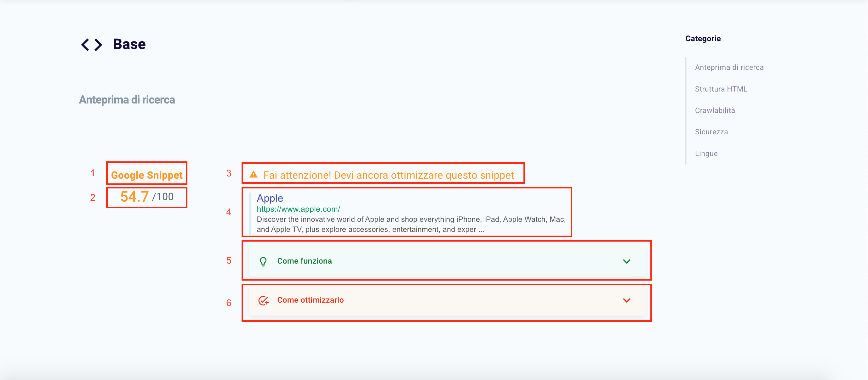868x380 pixels.
Task: Click the Google Snippet heading
Action: pos(146,175)
